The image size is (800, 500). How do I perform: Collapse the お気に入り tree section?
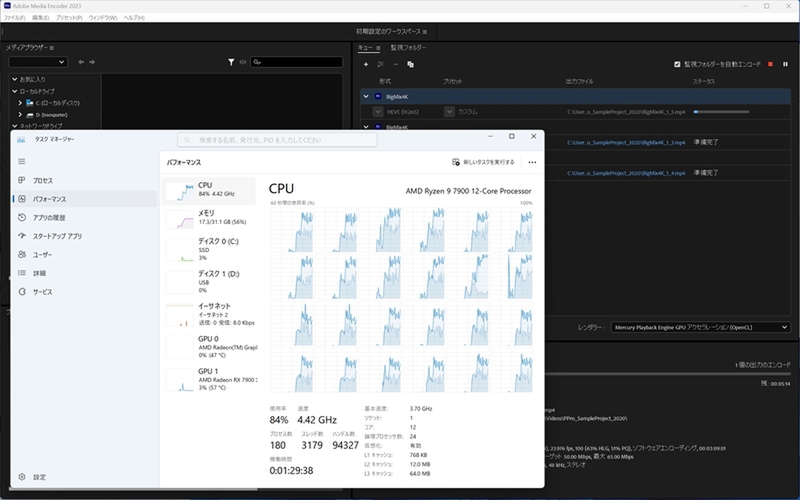pyautogui.click(x=12, y=79)
